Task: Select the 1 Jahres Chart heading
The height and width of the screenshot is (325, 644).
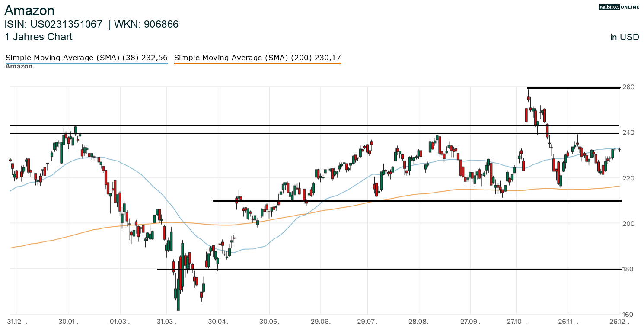Action: click(38, 37)
